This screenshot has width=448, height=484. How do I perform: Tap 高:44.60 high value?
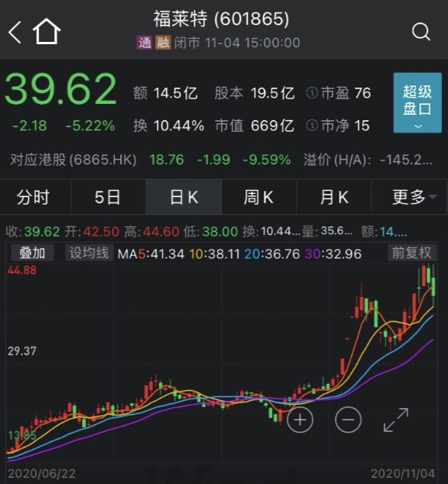pyautogui.click(x=151, y=231)
